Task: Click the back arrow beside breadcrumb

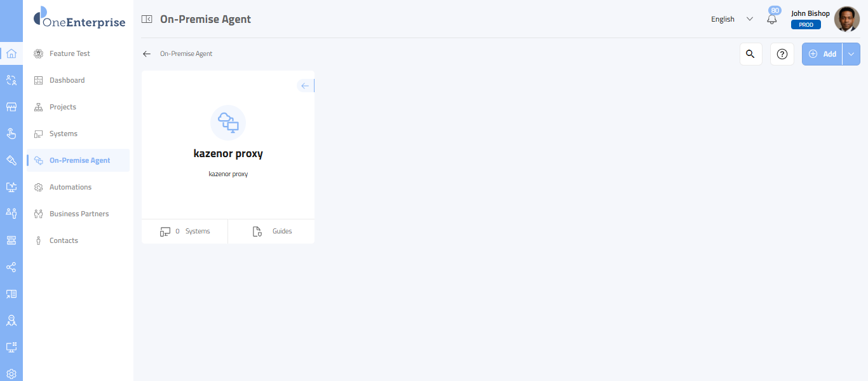Action: click(x=147, y=54)
